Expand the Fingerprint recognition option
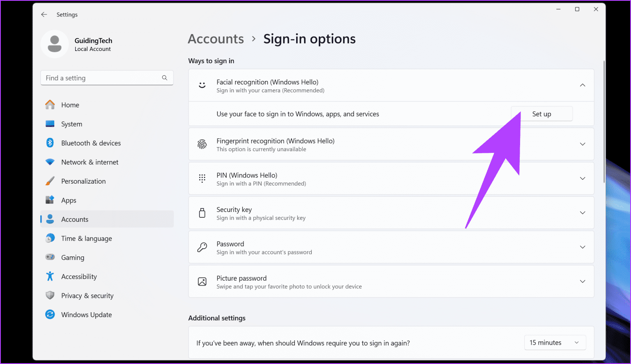 [x=582, y=144]
